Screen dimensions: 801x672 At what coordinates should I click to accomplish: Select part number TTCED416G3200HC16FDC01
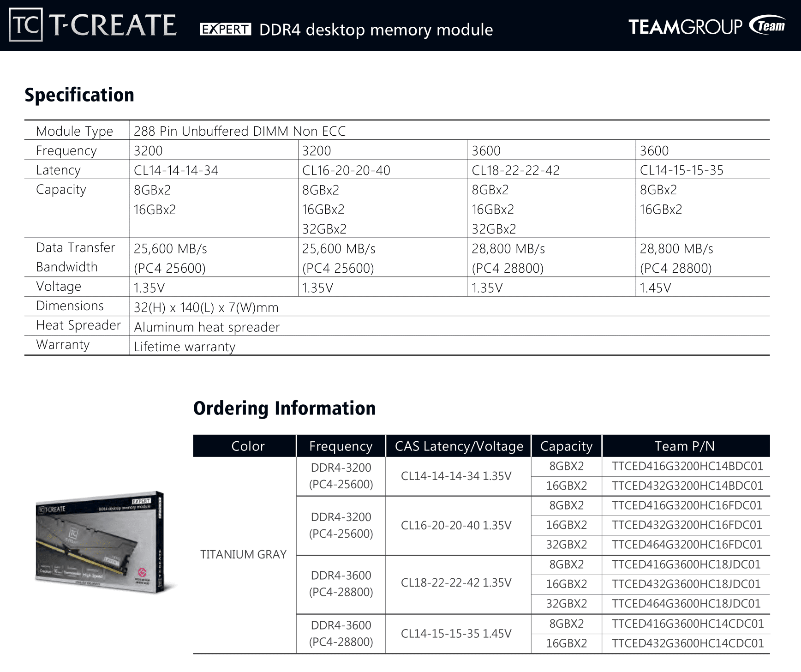[687, 505]
